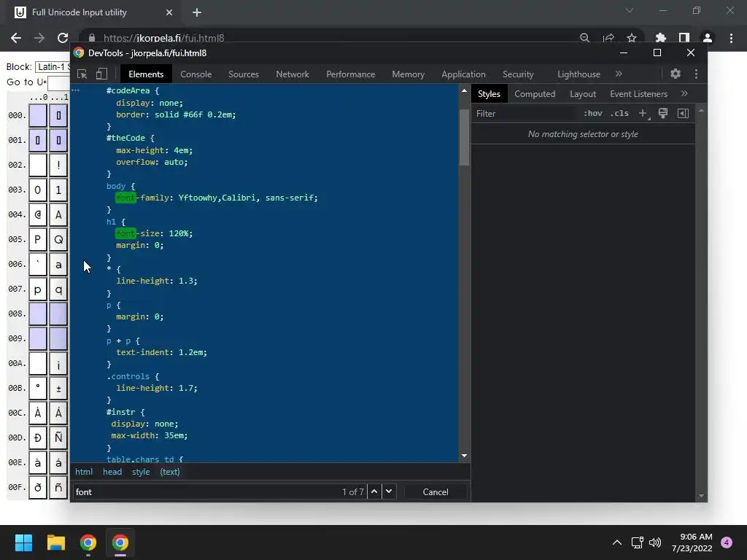Open the Network panel

(x=293, y=74)
